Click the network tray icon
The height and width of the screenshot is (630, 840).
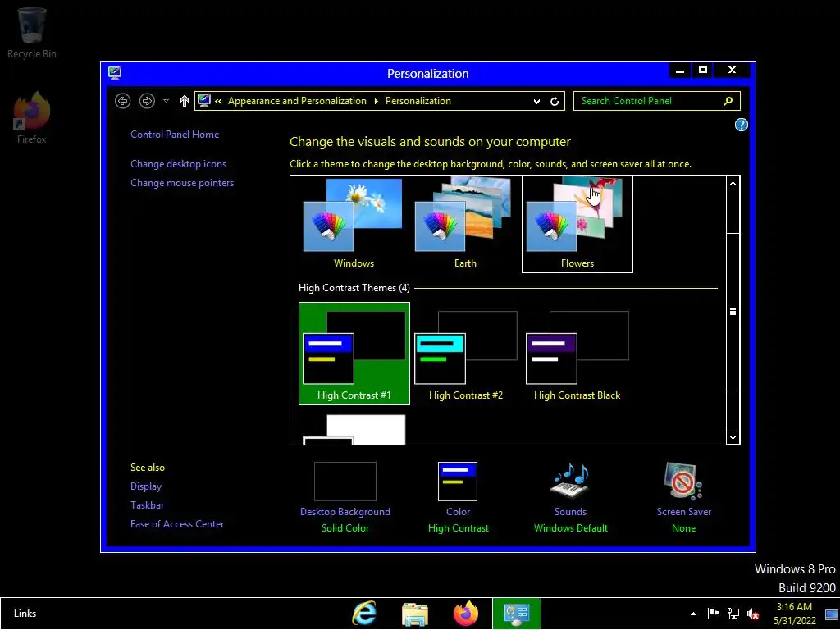[x=733, y=614]
